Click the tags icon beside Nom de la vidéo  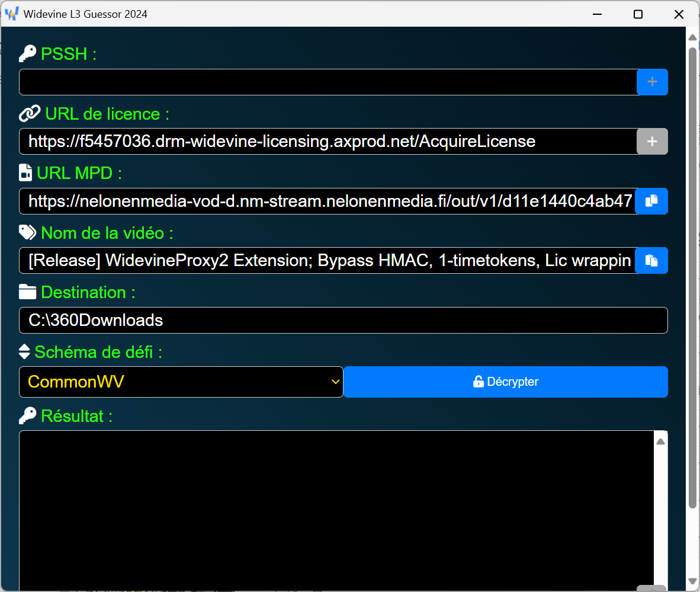(x=28, y=232)
